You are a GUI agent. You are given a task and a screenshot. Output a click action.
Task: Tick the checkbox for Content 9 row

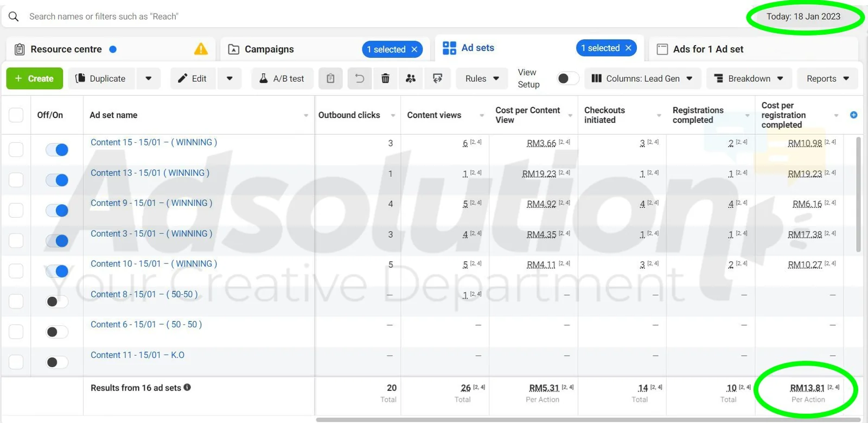click(x=16, y=210)
